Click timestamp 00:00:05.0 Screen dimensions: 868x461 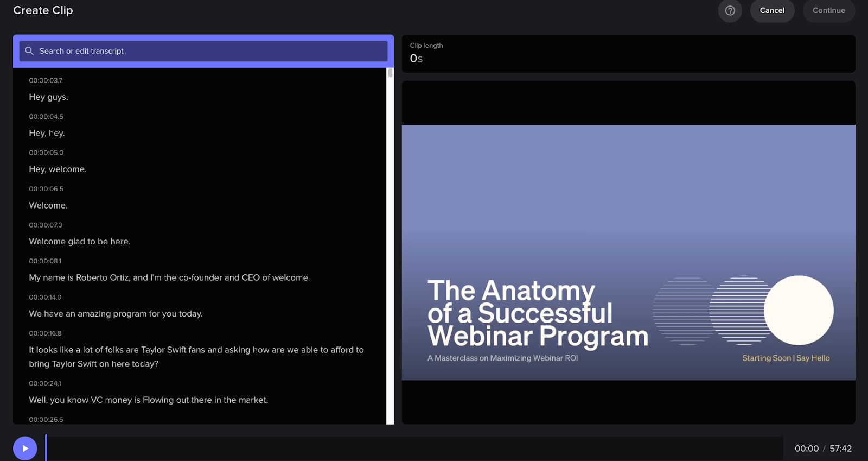pos(46,153)
